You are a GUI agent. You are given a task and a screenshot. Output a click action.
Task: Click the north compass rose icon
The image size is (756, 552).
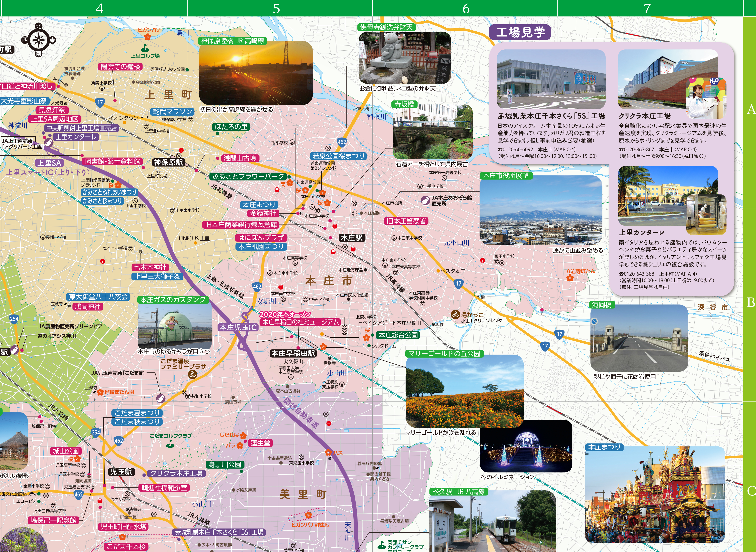(39, 40)
